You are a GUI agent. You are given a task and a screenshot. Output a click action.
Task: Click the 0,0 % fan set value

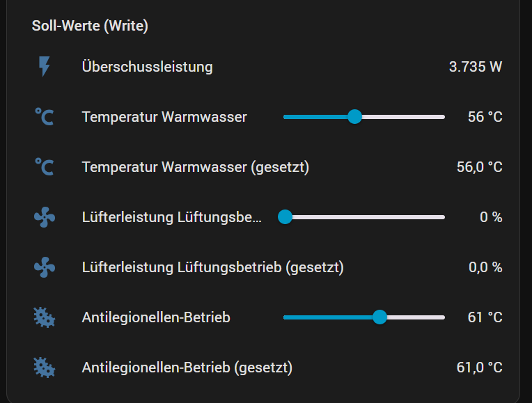(485, 267)
